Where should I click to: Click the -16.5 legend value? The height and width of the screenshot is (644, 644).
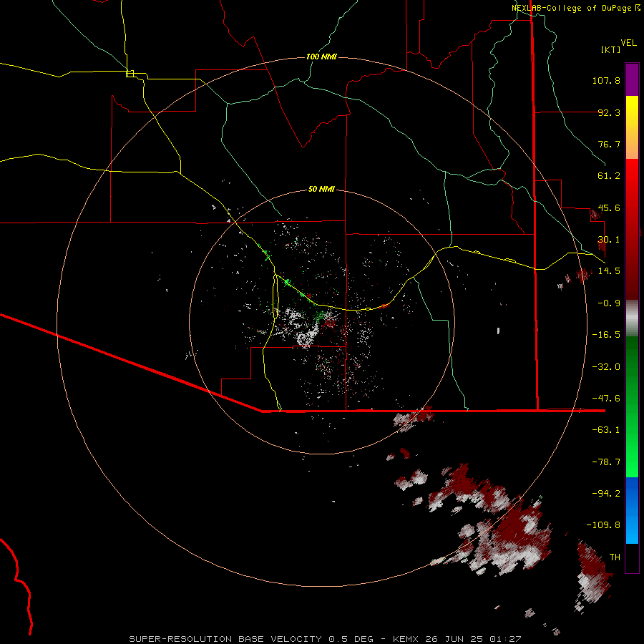tap(606, 335)
